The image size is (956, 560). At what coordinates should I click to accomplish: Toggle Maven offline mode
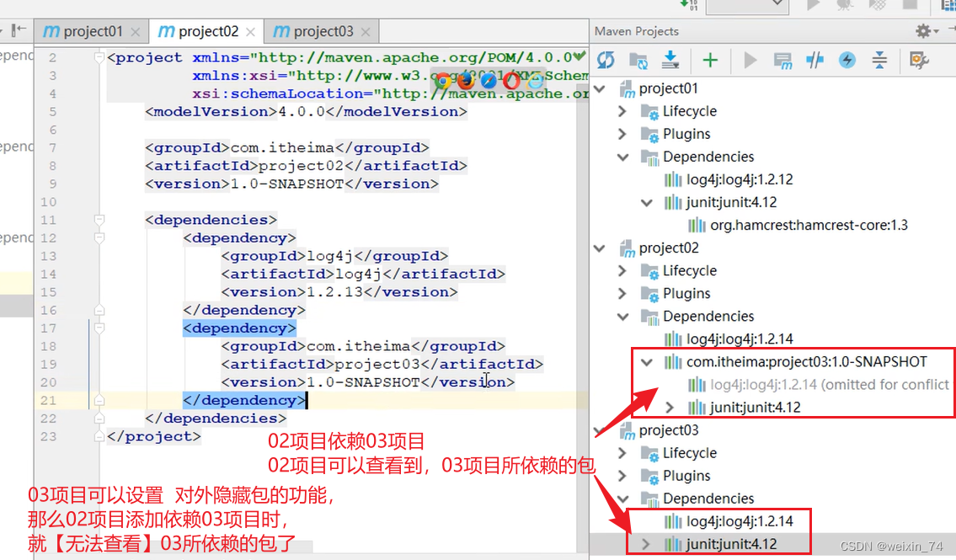(x=814, y=60)
